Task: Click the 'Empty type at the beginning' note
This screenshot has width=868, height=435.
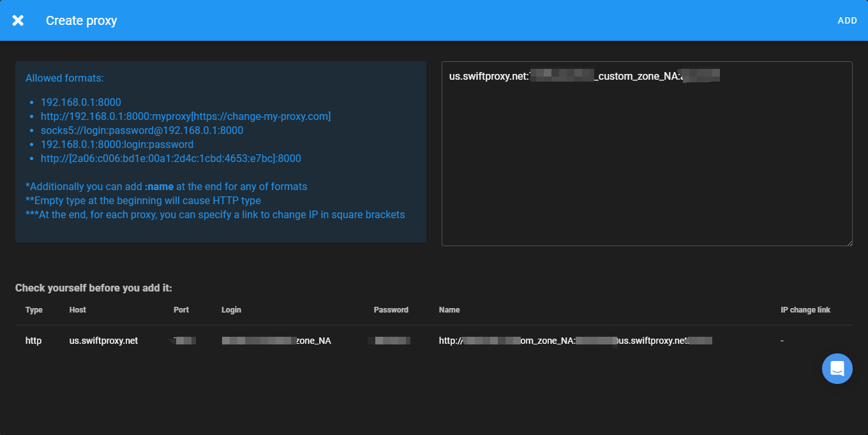Action: [x=143, y=200]
